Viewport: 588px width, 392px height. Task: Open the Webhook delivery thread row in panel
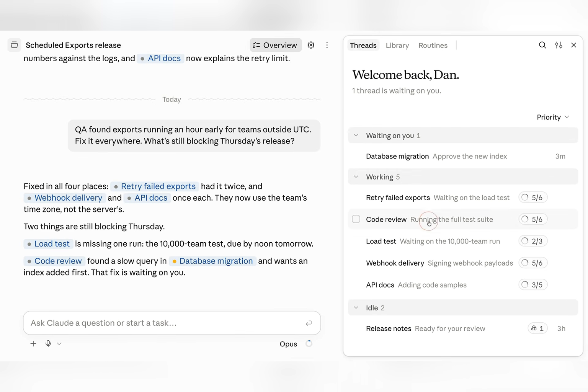[463, 263]
